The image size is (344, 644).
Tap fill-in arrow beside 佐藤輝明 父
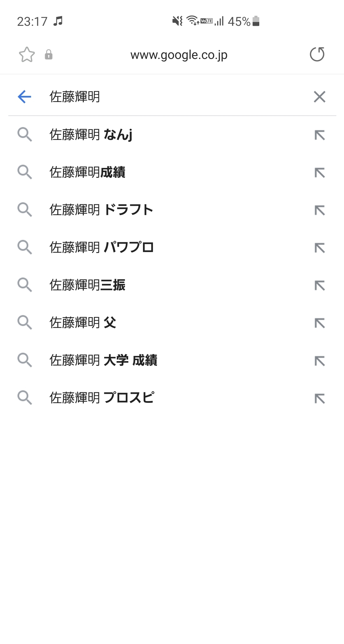point(320,323)
